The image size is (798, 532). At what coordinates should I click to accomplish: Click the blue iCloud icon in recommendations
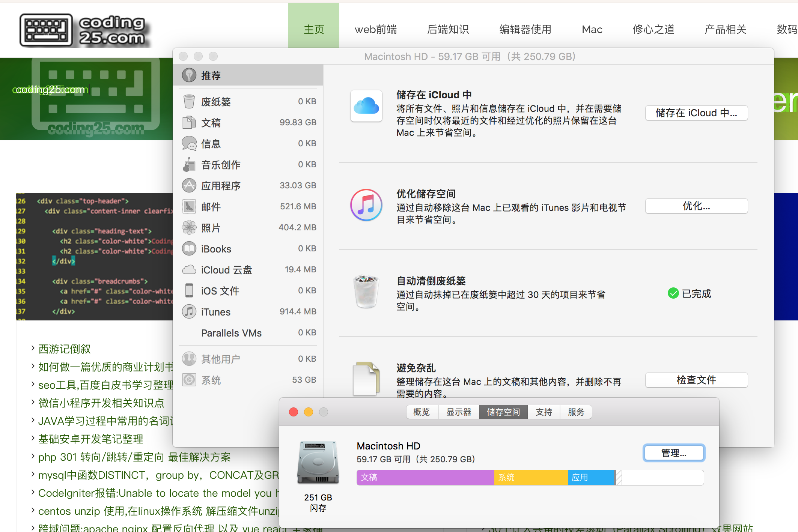[x=366, y=106]
